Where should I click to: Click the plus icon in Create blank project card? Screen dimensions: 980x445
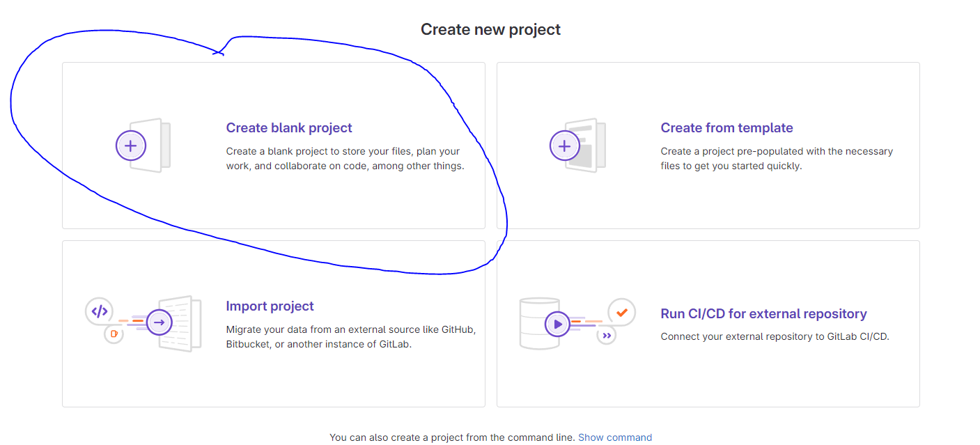(x=131, y=145)
